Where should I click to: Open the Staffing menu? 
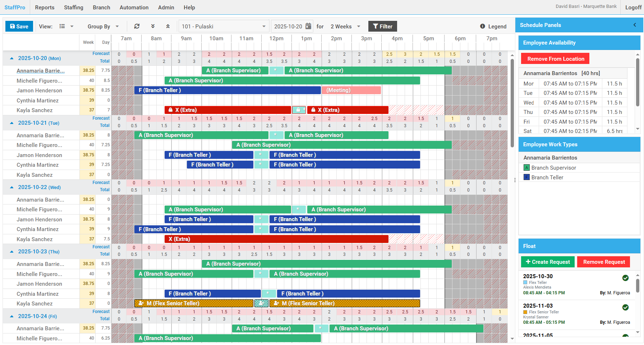(74, 7)
